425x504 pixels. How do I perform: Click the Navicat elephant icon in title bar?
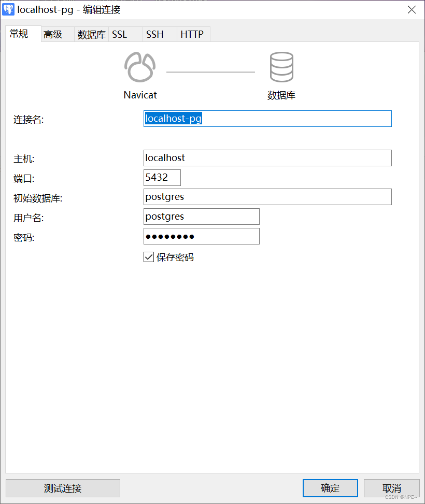pos(8,9)
